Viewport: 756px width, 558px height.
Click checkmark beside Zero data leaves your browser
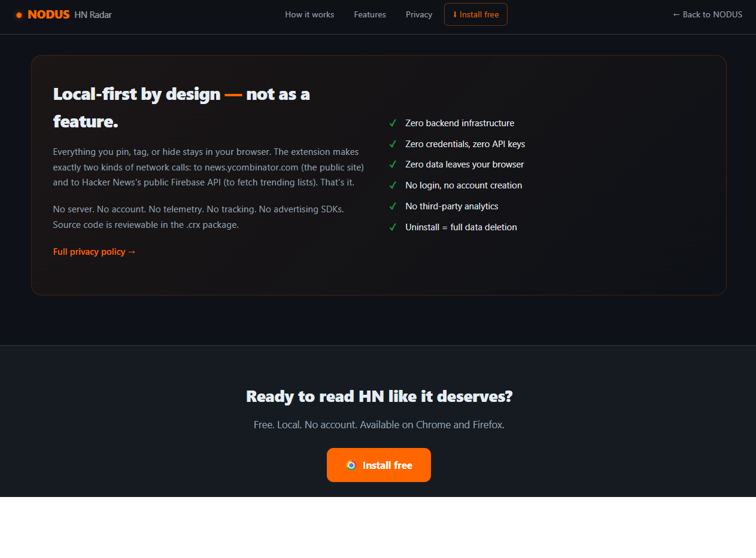tap(393, 164)
